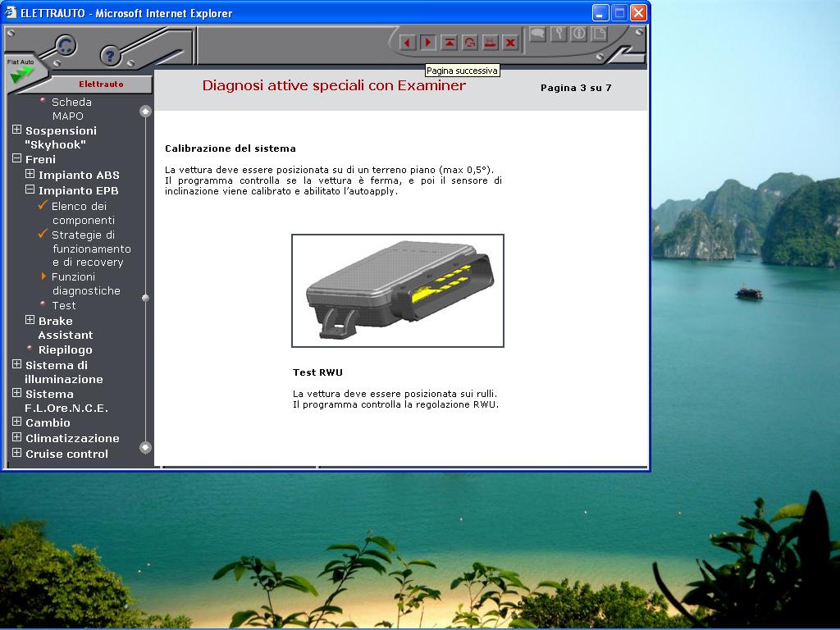Image resolution: width=840 pixels, height=630 pixels.
Task: Expand the Climatizzazione section
Action: click(16, 437)
